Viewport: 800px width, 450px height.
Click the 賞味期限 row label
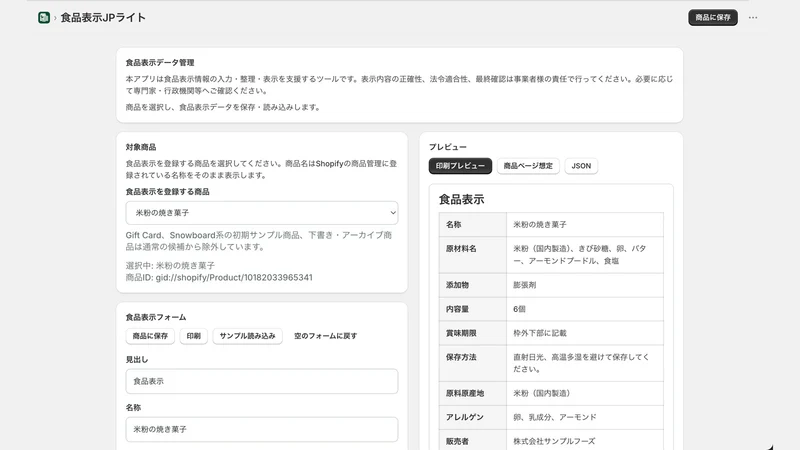pyautogui.click(x=472, y=333)
